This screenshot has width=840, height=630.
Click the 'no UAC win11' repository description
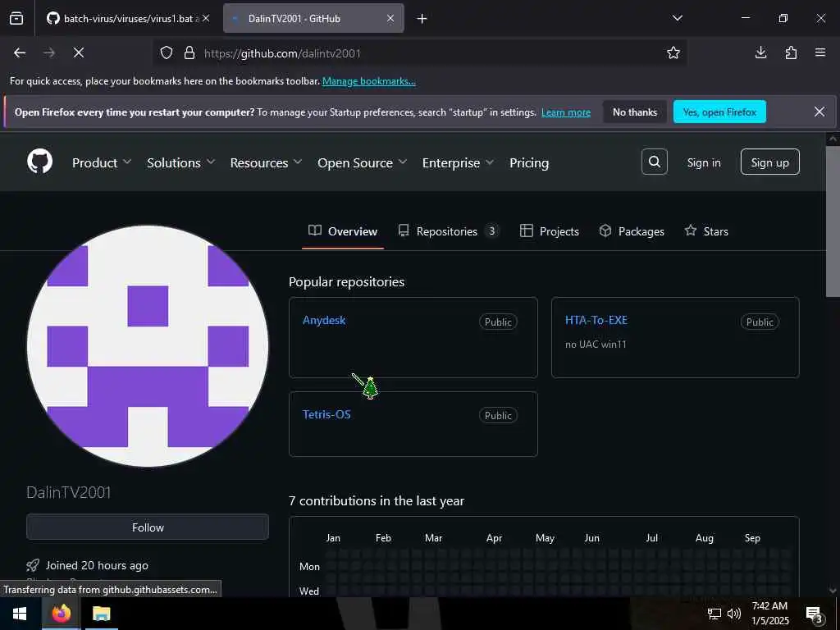[596, 345]
